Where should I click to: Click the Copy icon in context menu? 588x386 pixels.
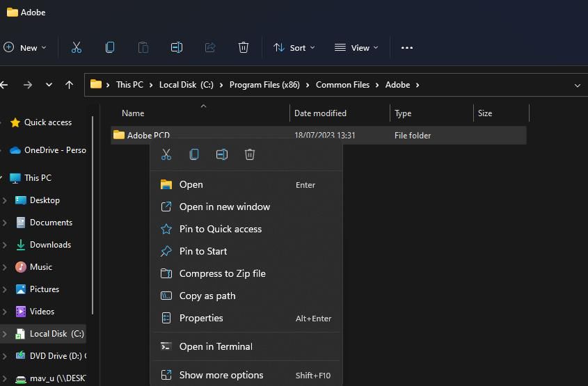[194, 154]
